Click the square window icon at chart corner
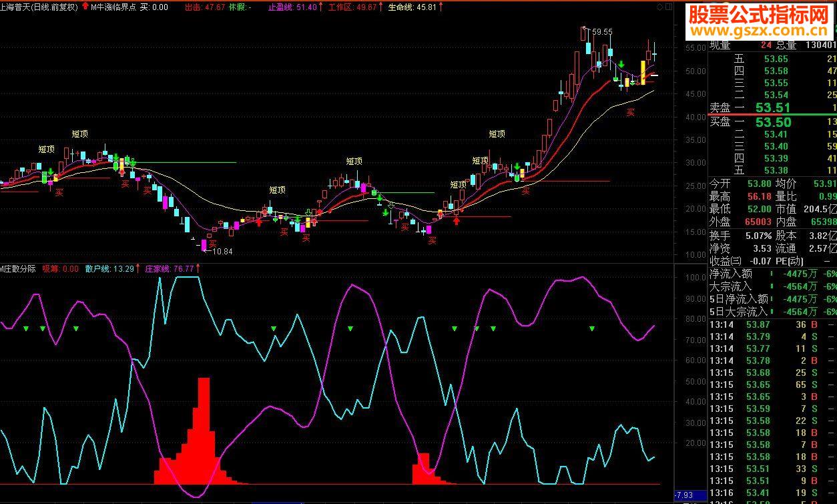837x504 pixels. pyautogui.click(x=668, y=6)
